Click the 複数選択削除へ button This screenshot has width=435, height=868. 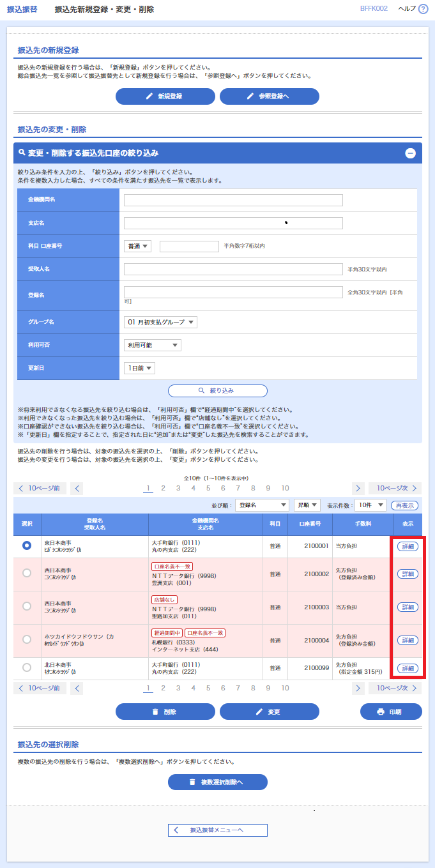pos(217,782)
